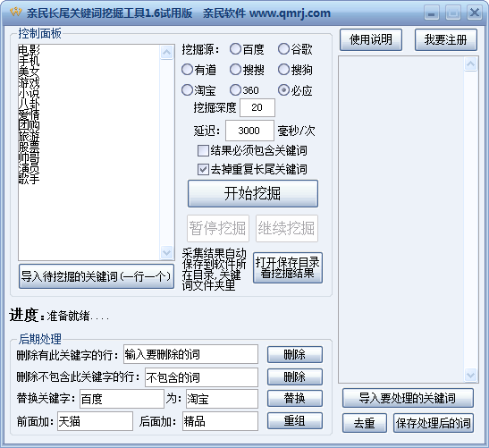Click the 重组 recombine button
489x448 pixels.
295,421
